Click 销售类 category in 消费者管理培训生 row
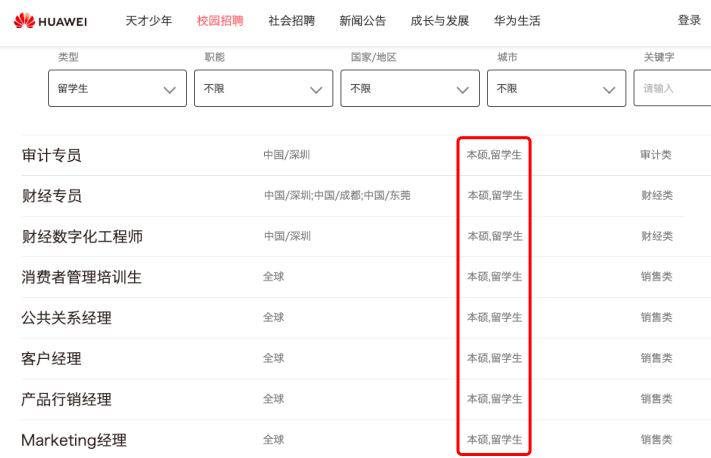Viewport: 711px width, 458px height. click(x=657, y=277)
